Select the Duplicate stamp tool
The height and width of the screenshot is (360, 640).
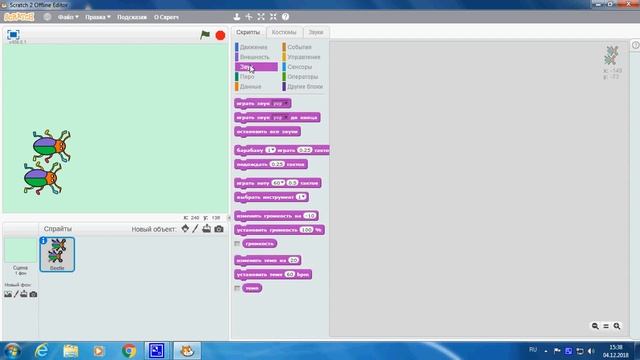coord(237,17)
